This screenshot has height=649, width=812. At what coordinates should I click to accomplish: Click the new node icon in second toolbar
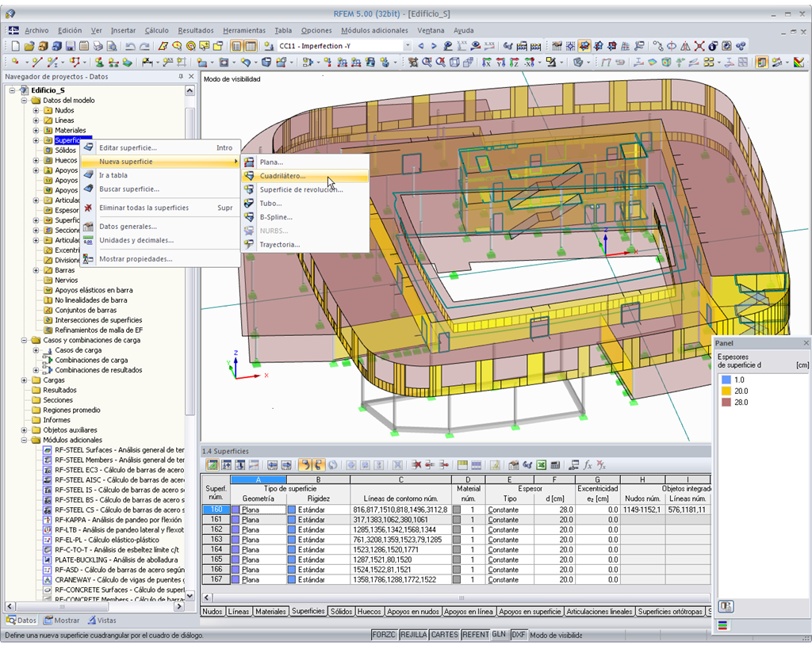[x=16, y=63]
